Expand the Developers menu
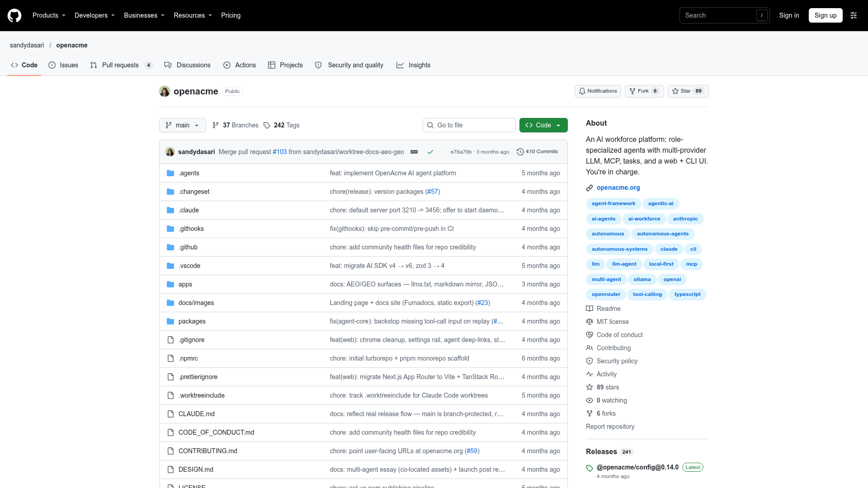868x488 pixels. pyautogui.click(x=94, y=15)
